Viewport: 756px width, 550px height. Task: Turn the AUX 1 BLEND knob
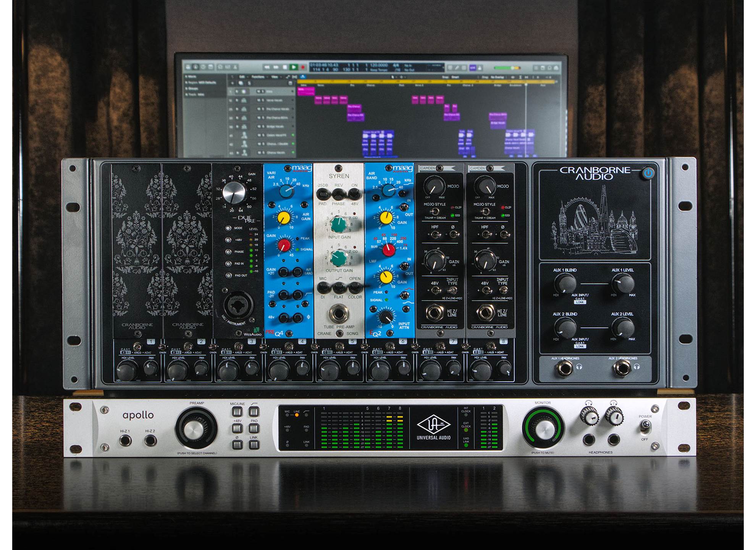[565, 283]
